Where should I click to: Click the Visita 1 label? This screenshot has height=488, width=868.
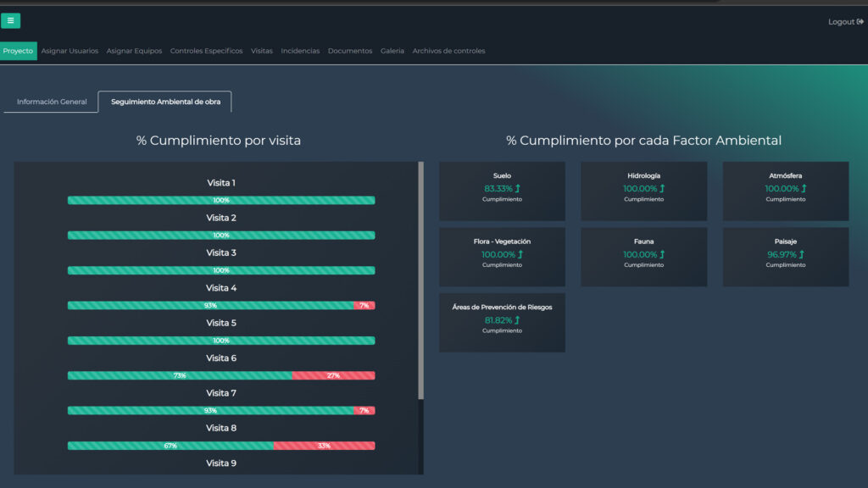pyautogui.click(x=221, y=183)
